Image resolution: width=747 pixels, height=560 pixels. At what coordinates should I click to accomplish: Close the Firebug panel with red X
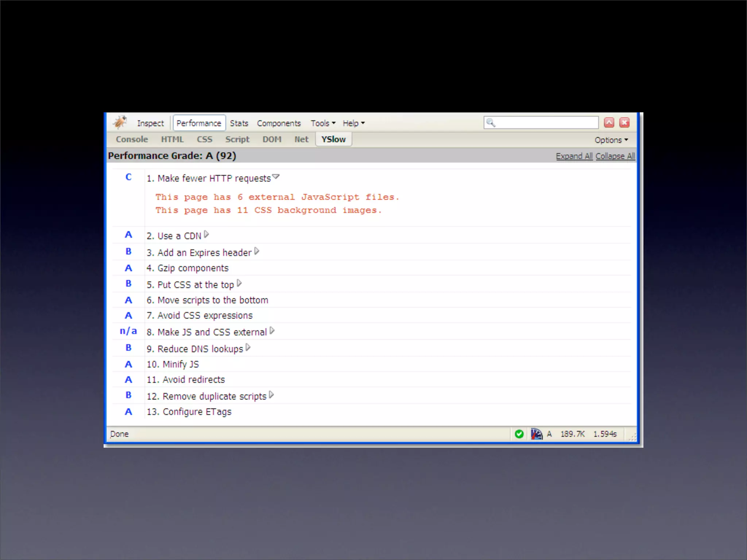point(625,123)
